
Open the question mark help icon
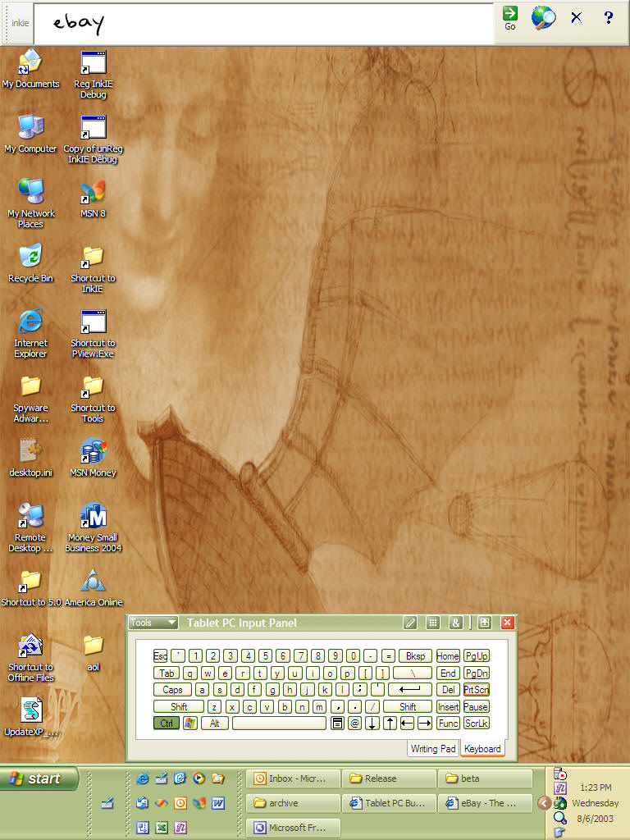tap(608, 17)
